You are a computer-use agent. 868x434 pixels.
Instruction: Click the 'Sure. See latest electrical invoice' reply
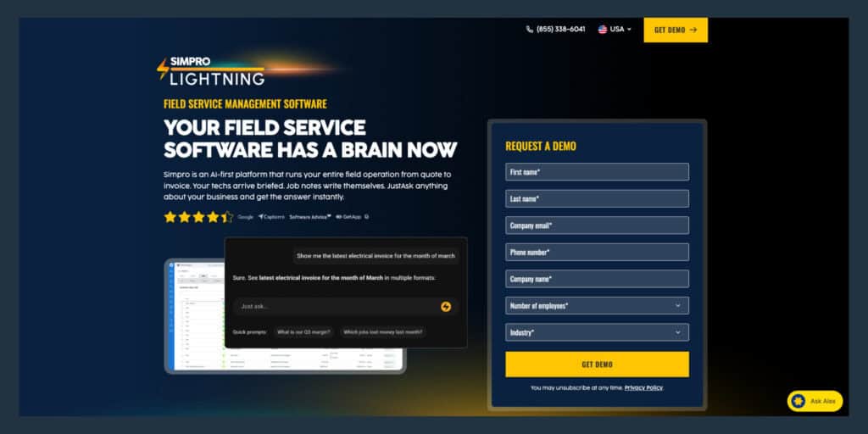(x=334, y=278)
